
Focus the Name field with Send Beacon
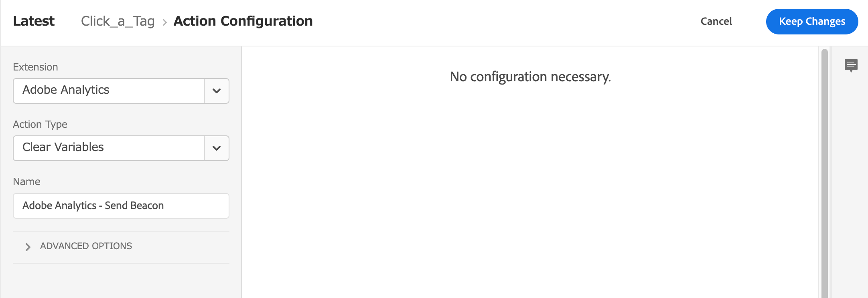point(121,206)
